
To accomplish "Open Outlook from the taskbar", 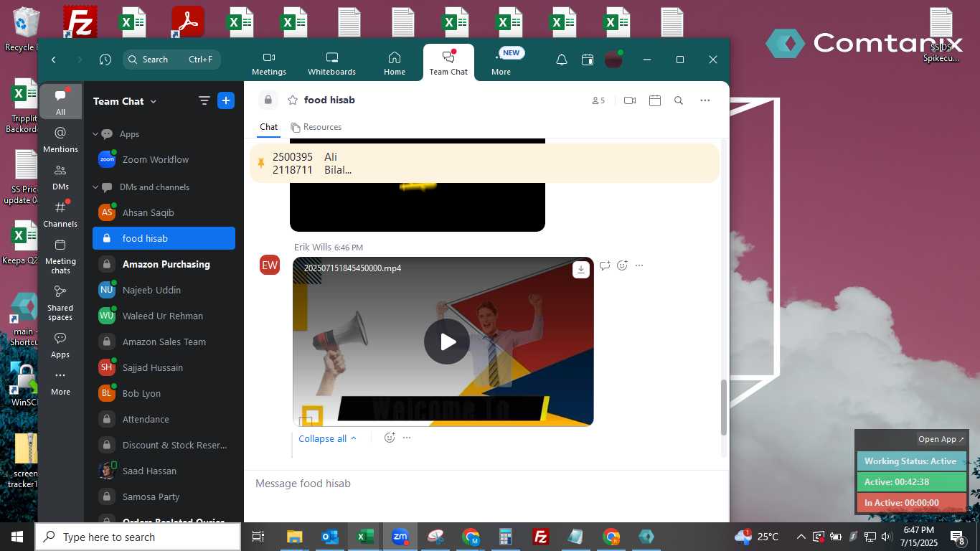I will pyautogui.click(x=330, y=537).
